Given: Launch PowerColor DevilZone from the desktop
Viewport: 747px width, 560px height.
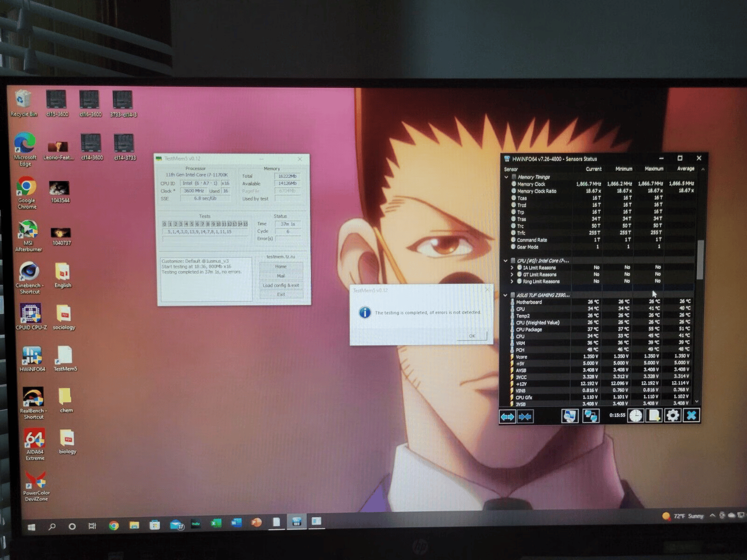Looking at the screenshot, I should coord(36,486).
